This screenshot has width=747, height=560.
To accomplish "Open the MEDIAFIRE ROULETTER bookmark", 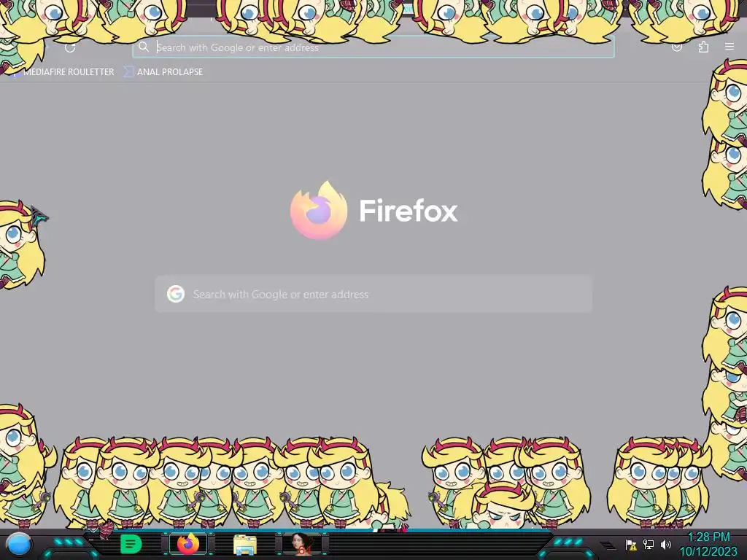I will [63, 72].
